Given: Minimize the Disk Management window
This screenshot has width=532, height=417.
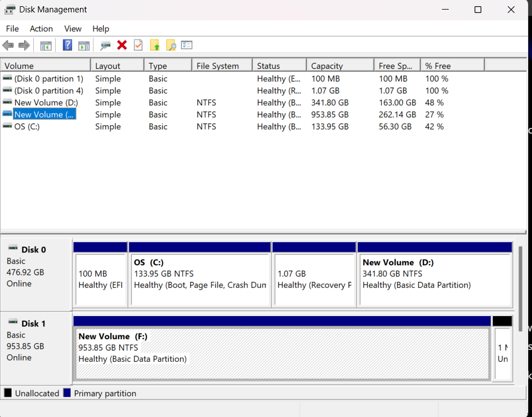Looking at the screenshot, I should [445, 10].
